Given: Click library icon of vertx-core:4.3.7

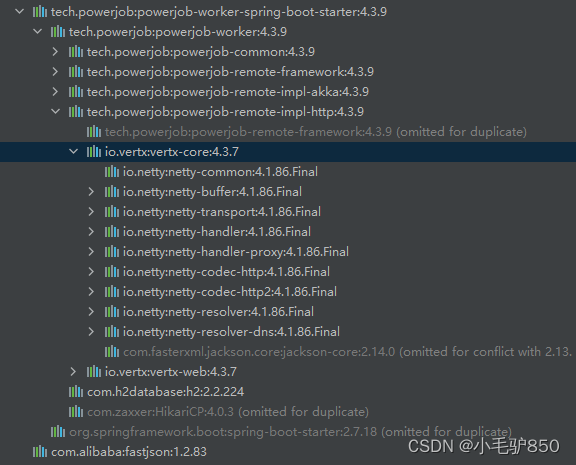Looking at the screenshot, I should click(94, 152).
